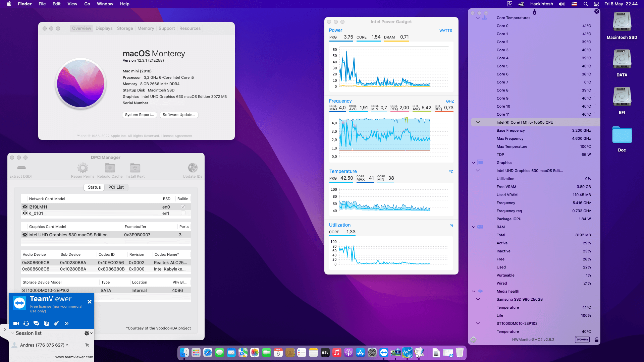Open TeamViewer video panel camera icon
Viewport: 644px width, 362px height.
16,323
